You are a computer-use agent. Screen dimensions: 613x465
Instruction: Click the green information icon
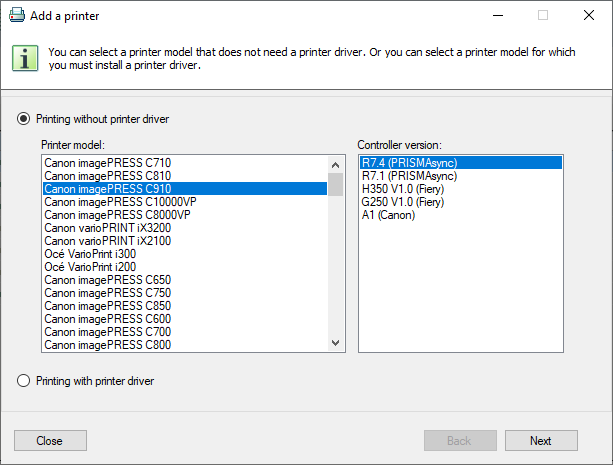pyautogui.click(x=25, y=56)
